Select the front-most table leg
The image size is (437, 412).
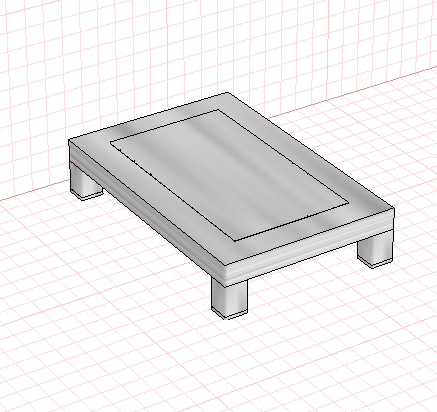pyautogui.click(x=229, y=298)
